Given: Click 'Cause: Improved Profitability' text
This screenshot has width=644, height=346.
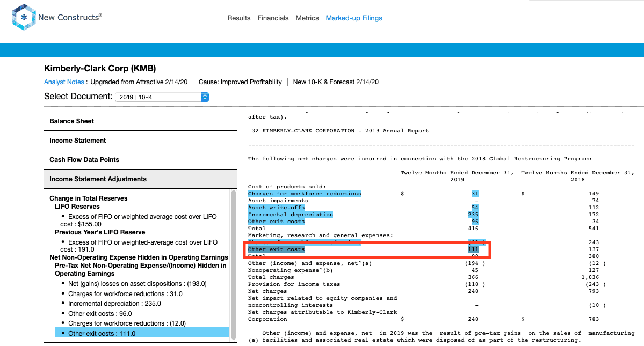Looking at the screenshot, I should click(x=240, y=82).
